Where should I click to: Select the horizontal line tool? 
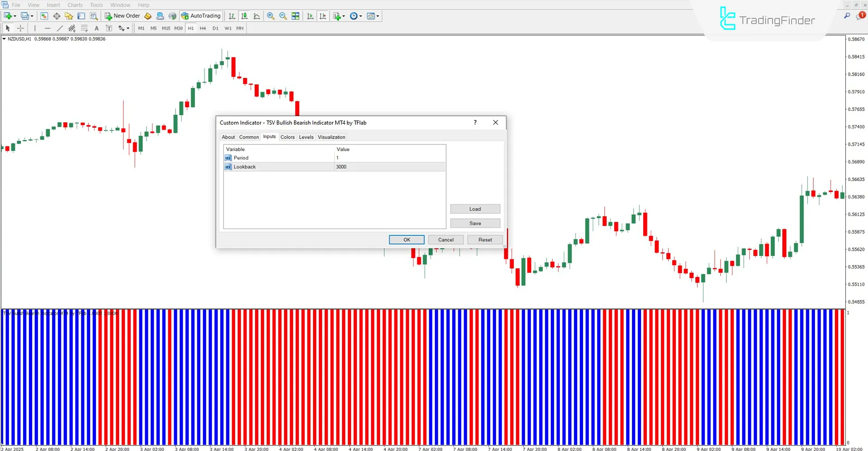click(47, 28)
